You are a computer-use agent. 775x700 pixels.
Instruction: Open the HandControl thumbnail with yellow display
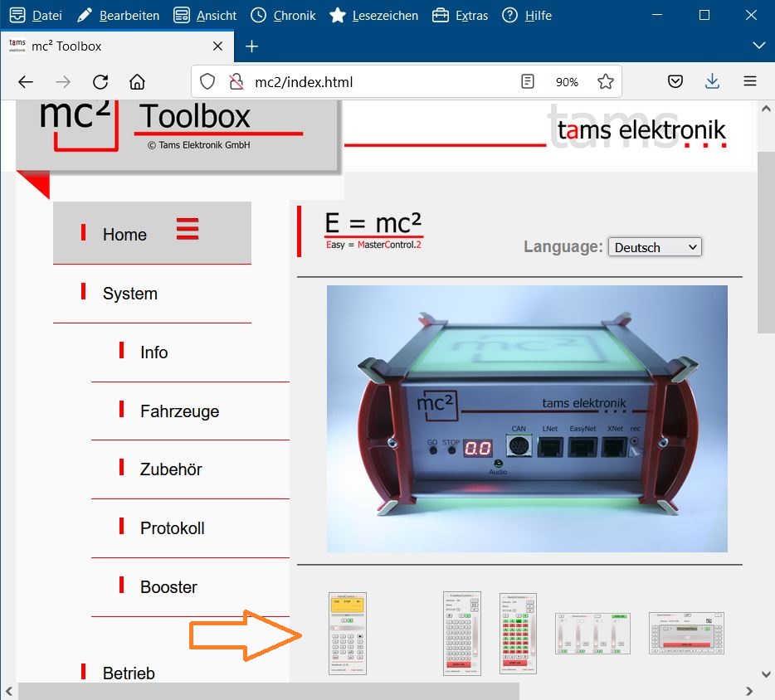pyautogui.click(x=348, y=634)
